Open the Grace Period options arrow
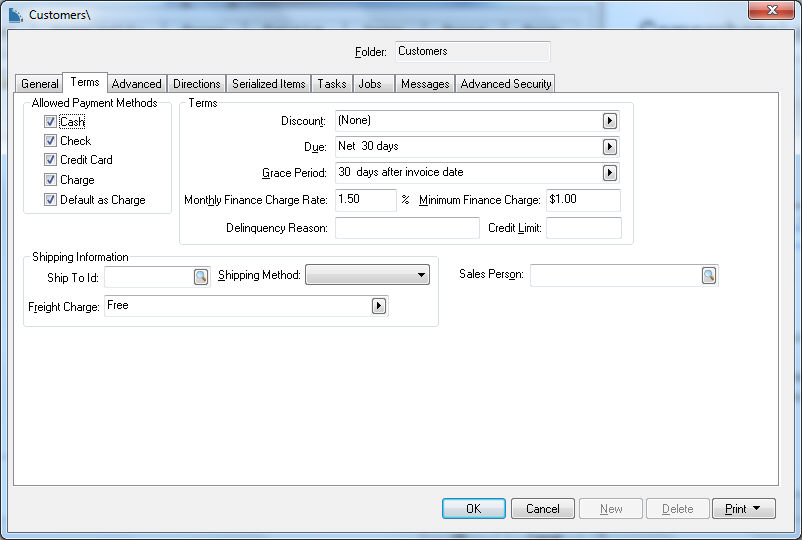The height and width of the screenshot is (540, 802). (609, 173)
